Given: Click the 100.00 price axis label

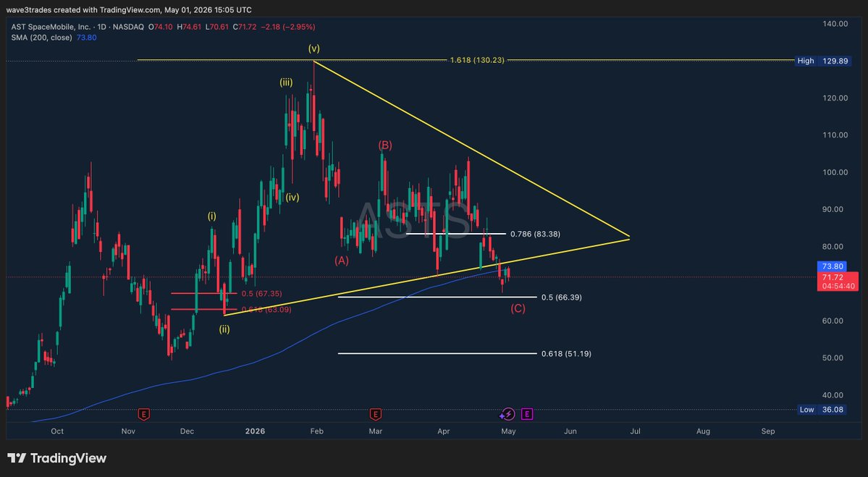Looking at the screenshot, I should coord(835,172).
